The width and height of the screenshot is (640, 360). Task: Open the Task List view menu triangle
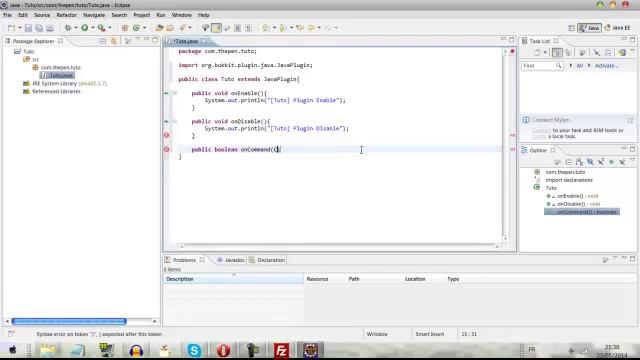click(x=633, y=51)
